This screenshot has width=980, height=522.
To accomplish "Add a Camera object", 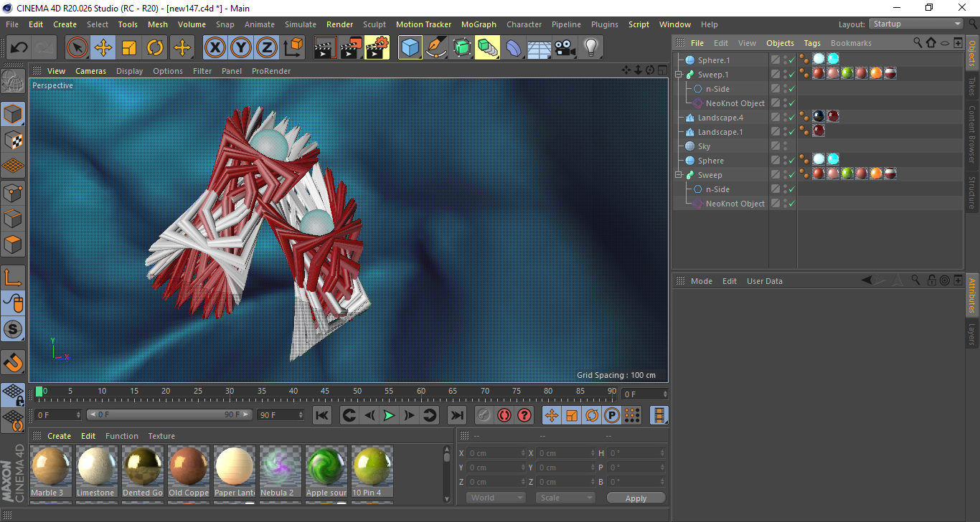I will point(565,48).
